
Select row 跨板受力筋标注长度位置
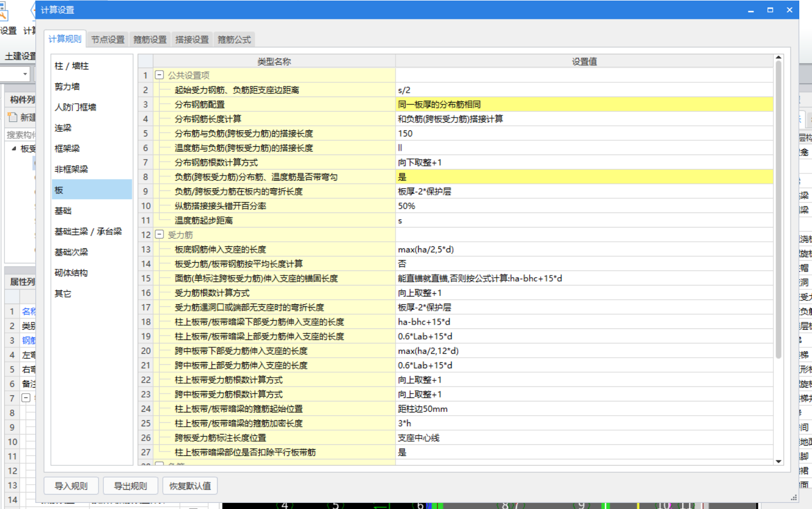[x=275, y=438]
